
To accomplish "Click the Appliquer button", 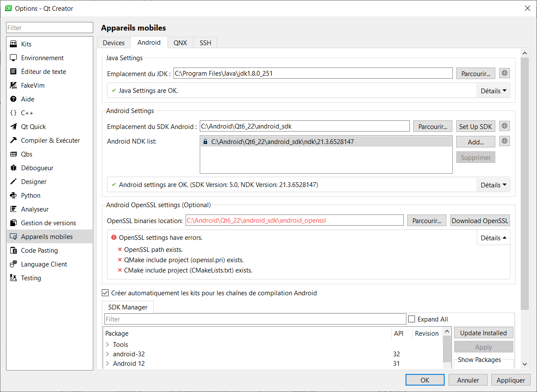I will coord(511,380).
